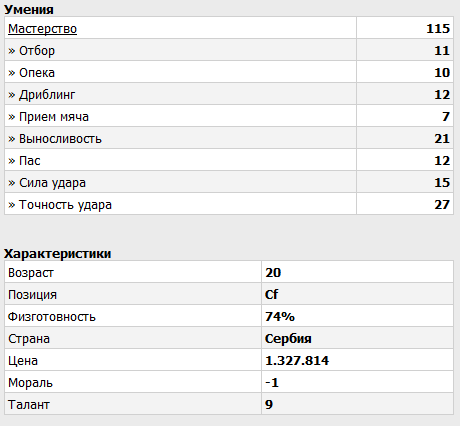Click the Физготовность value 74%

280,316
